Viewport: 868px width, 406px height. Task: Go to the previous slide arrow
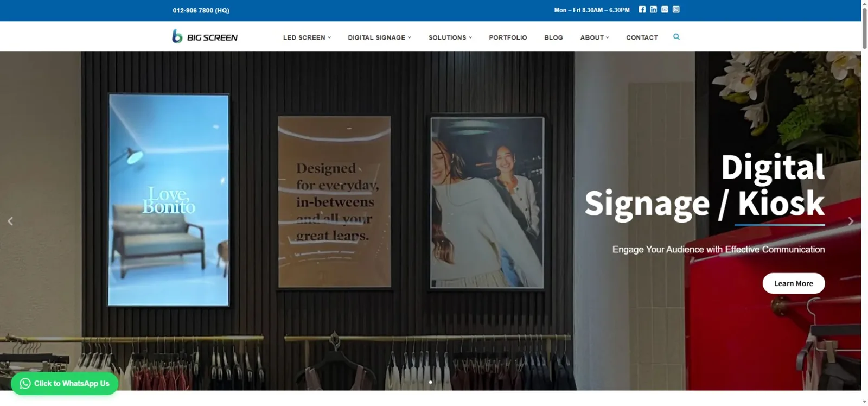[10, 221]
